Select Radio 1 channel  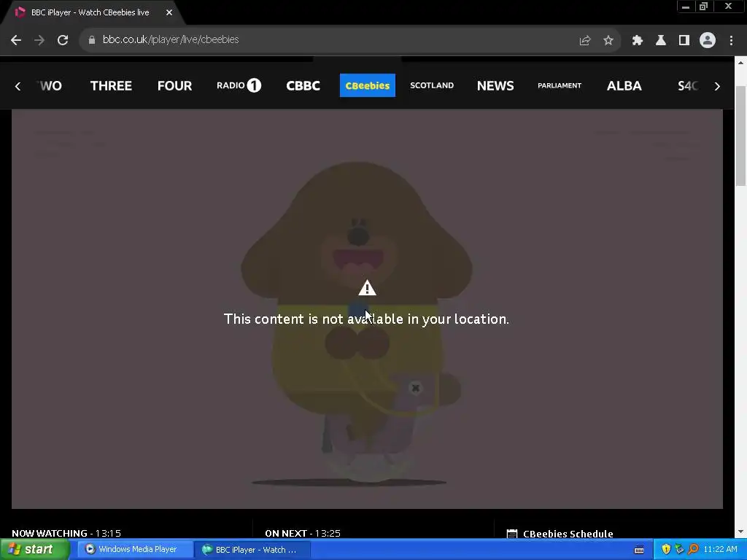point(239,85)
